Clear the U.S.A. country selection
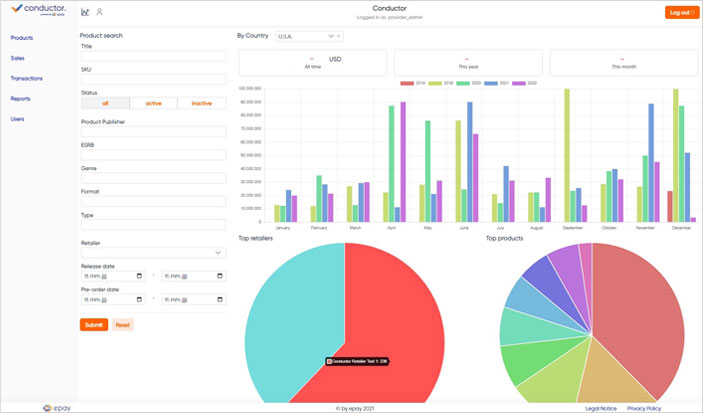This screenshot has height=413, width=703. [x=339, y=36]
